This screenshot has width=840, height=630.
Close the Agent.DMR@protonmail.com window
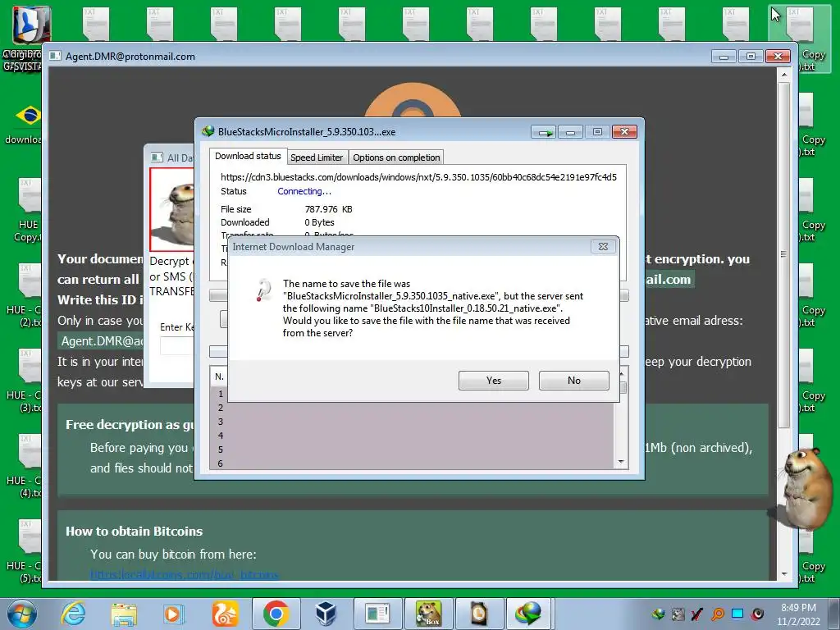(778, 57)
